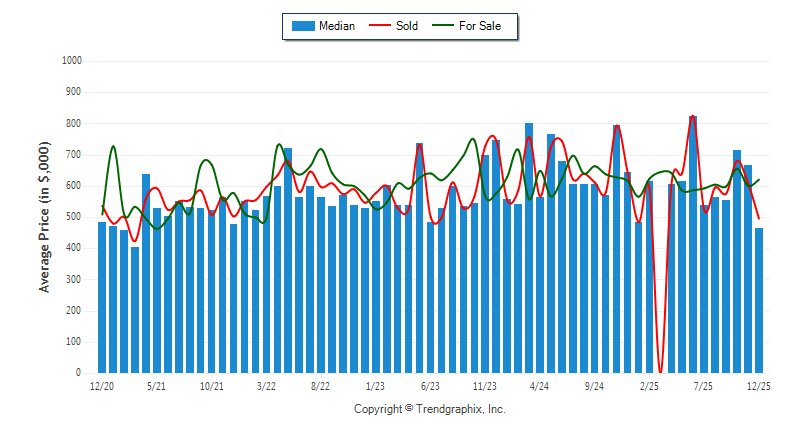
Task: Select the 4/24 x-axis label
Action: tap(539, 385)
